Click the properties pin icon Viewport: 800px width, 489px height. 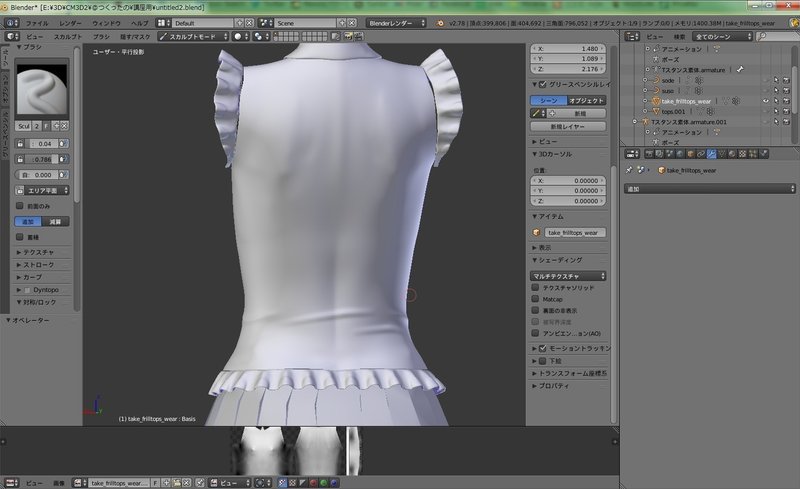[x=629, y=170]
